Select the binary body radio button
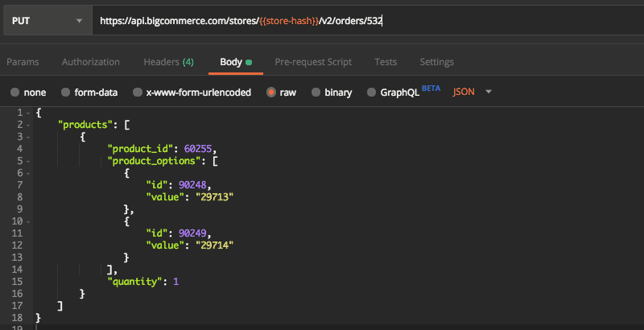Image resolution: width=644 pixels, height=330 pixels. pos(316,93)
